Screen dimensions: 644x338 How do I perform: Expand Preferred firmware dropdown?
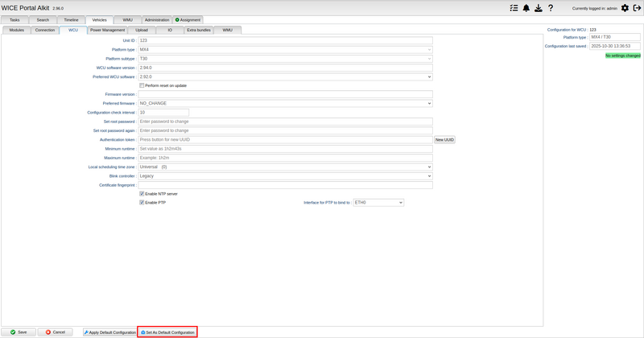click(285, 104)
